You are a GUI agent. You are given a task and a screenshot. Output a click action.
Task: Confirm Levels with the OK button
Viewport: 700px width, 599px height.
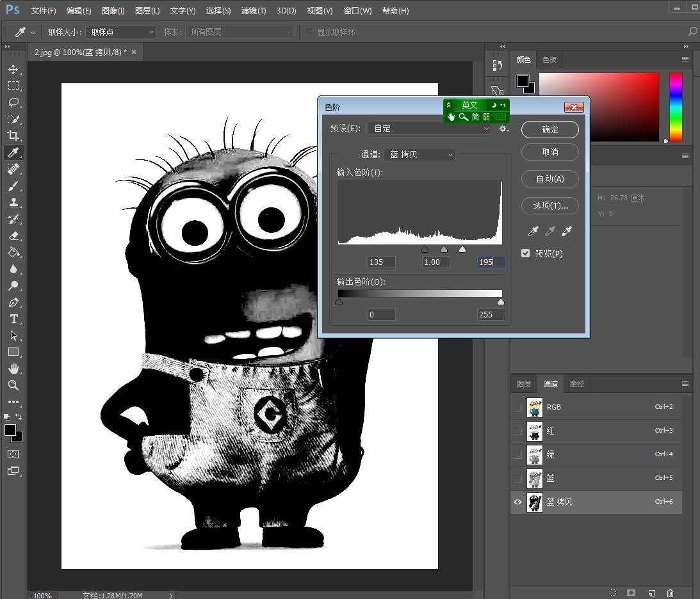(550, 129)
